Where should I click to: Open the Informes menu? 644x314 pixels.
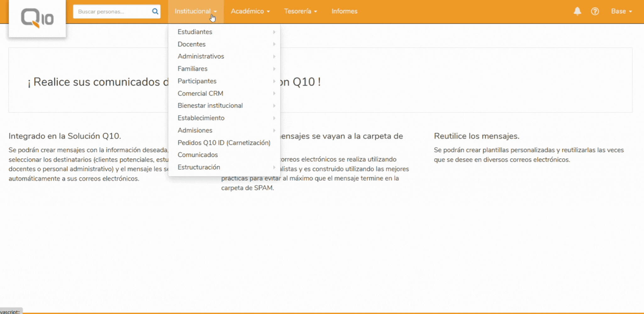[344, 11]
